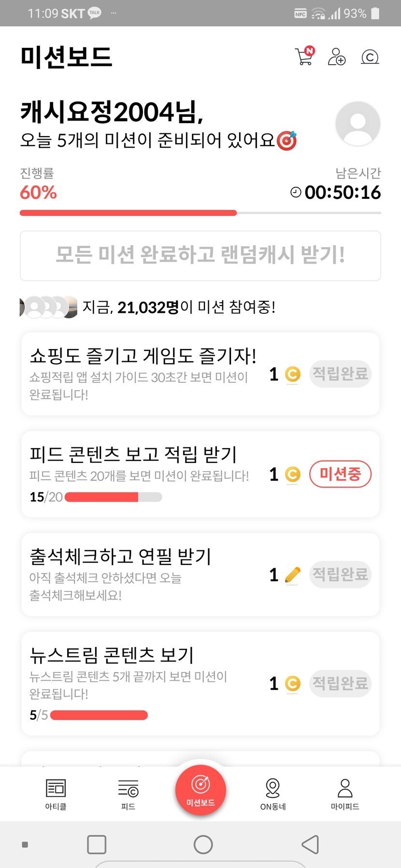Go to the 마이피드 tab

coord(345,794)
